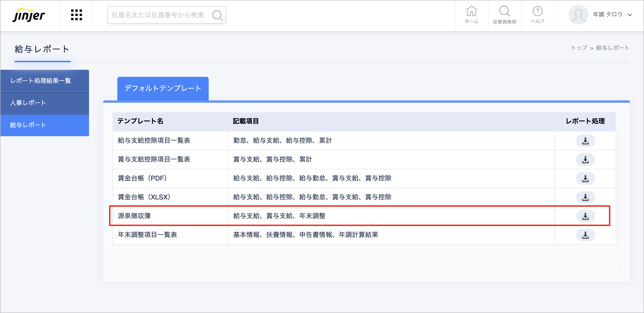This screenshot has width=644, height=313.
Task: Download the 源泉徴収簿 report
Action: coord(585,216)
